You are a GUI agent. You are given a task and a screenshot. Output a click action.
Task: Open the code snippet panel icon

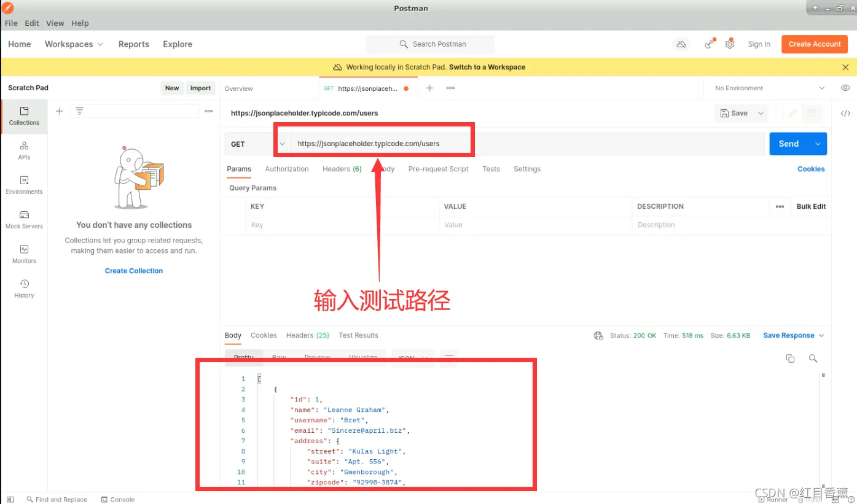click(845, 113)
